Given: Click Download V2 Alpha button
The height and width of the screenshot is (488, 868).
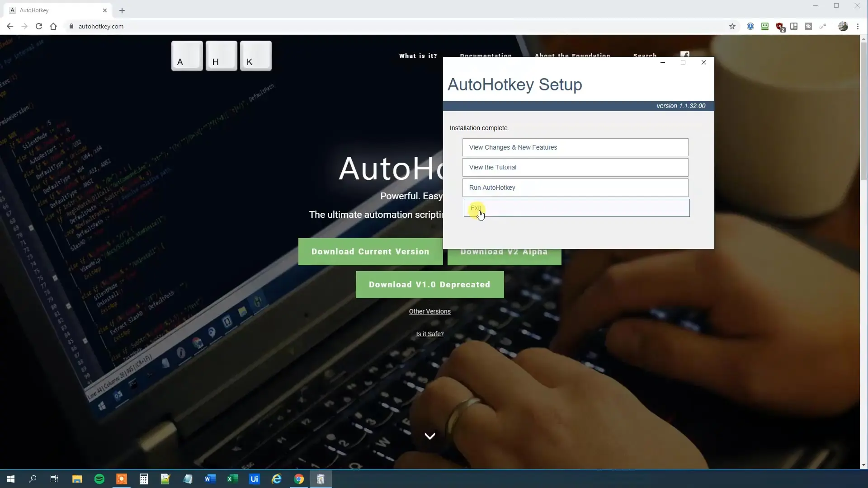Looking at the screenshot, I should (504, 256).
